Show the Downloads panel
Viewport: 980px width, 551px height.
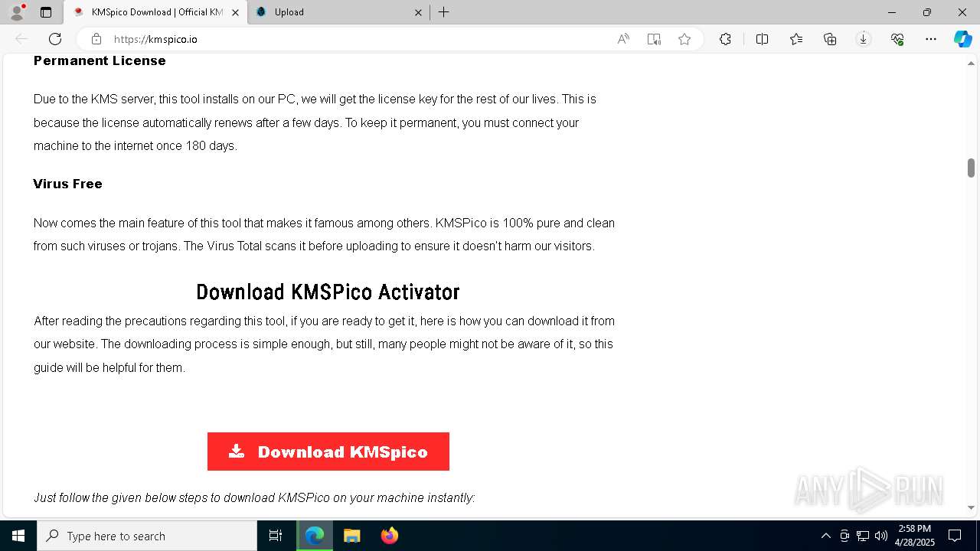864,39
